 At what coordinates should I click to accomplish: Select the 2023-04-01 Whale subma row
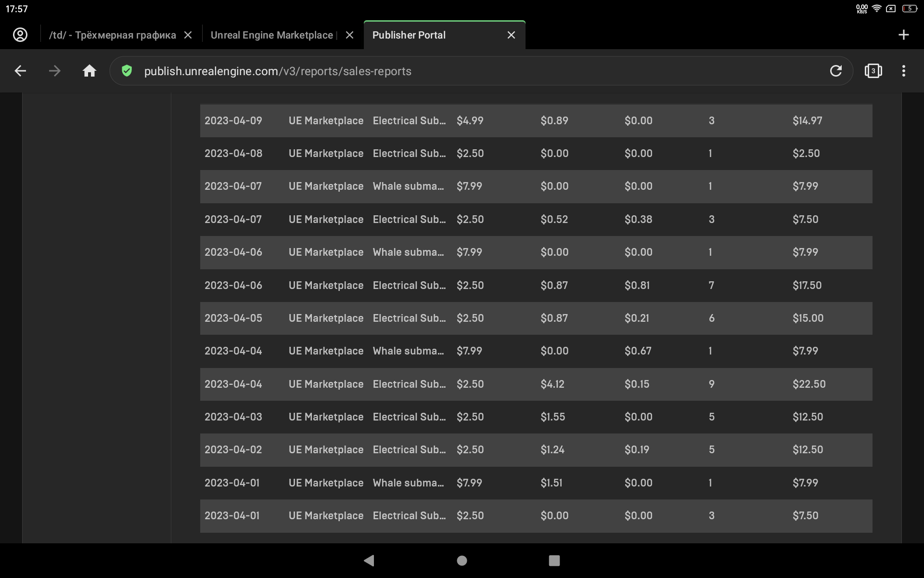[536, 483]
